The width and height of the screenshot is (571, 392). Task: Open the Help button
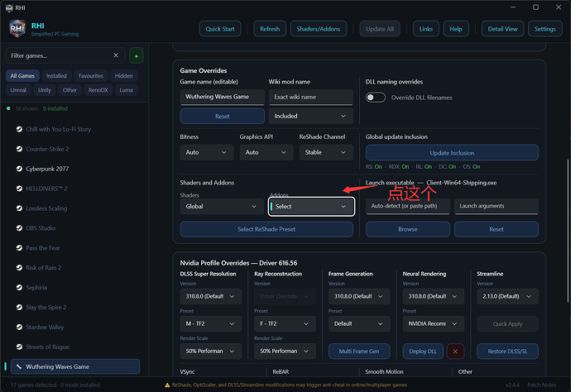point(456,29)
